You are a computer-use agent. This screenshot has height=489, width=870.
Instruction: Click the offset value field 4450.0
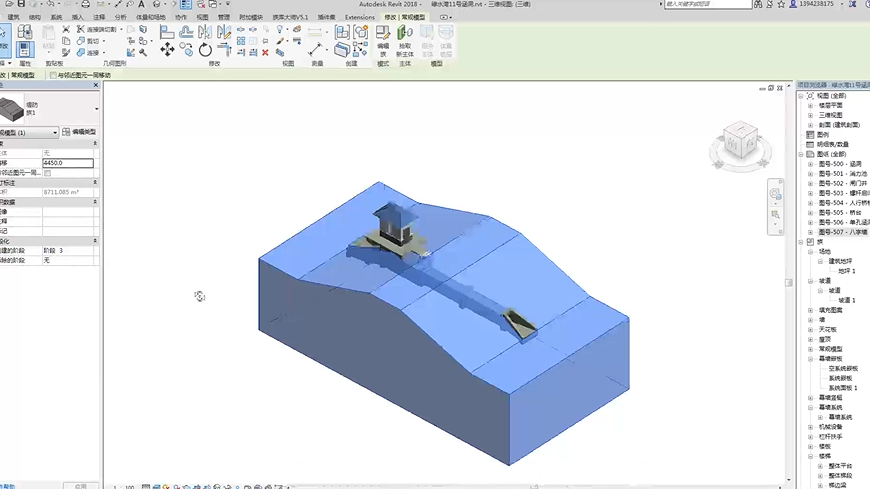68,163
